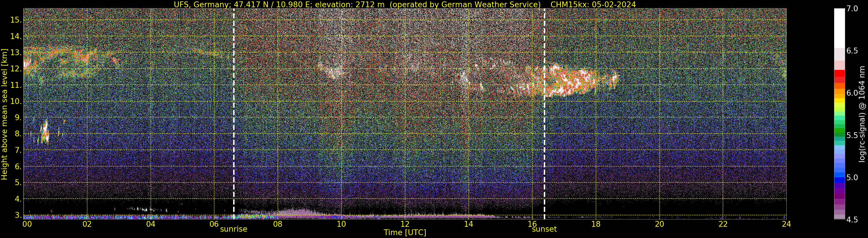
Task: Click the colorbar at value 7.0 white segment
Action: point(839,29)
